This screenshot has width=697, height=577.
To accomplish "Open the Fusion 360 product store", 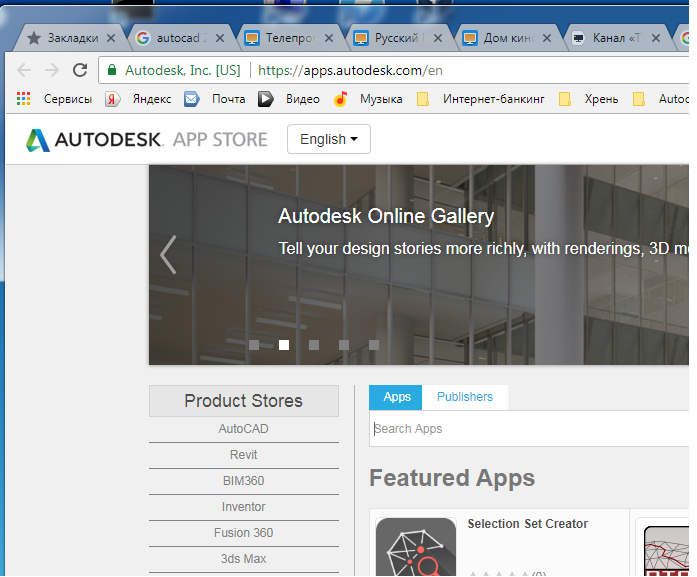I will [x=244, y=533].
